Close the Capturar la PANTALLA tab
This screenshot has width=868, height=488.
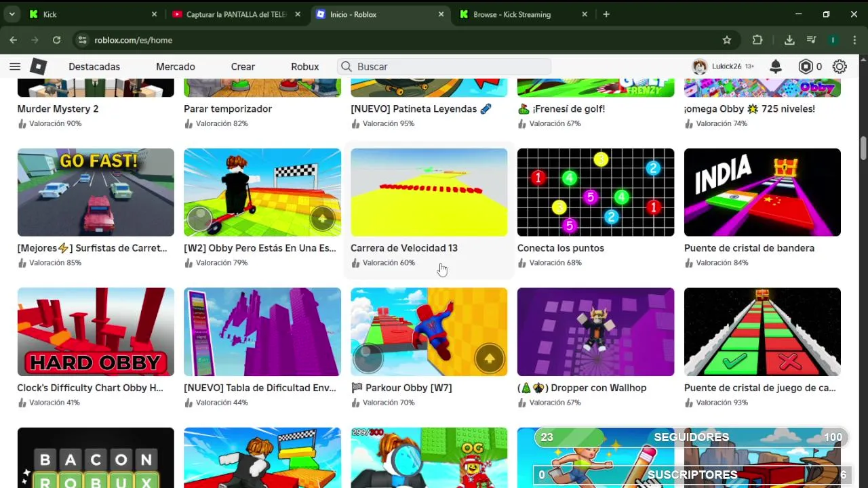(298, 14)
